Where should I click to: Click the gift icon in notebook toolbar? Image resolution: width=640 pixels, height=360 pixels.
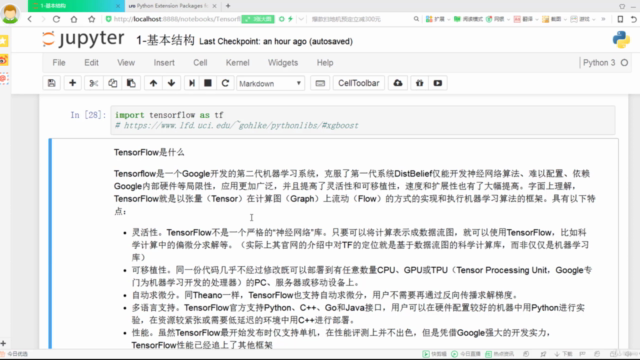click(x=419, y=83)
